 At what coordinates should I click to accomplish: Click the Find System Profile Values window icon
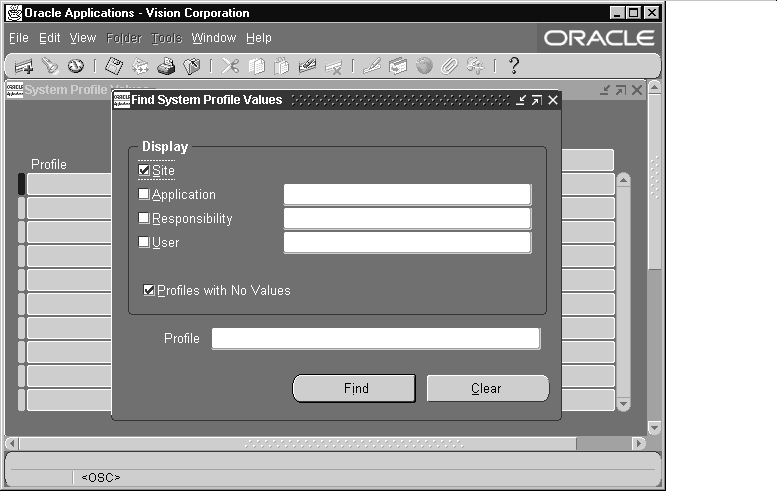121,100
